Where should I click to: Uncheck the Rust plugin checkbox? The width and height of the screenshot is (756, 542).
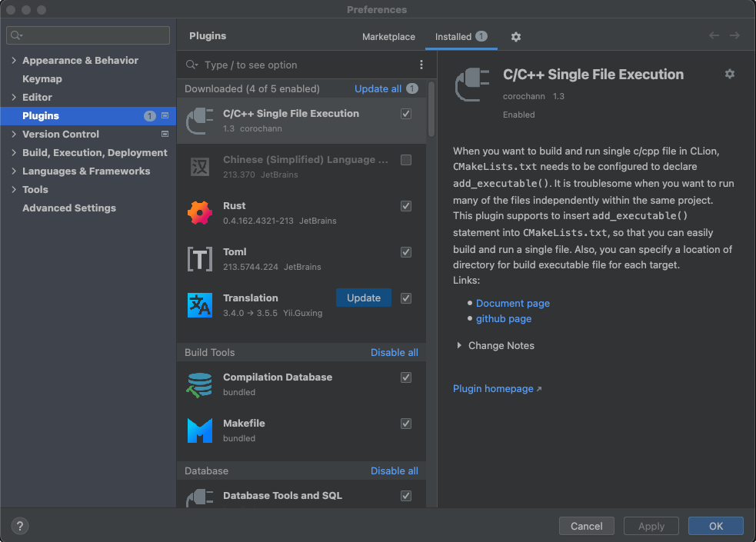pos(406,206)
